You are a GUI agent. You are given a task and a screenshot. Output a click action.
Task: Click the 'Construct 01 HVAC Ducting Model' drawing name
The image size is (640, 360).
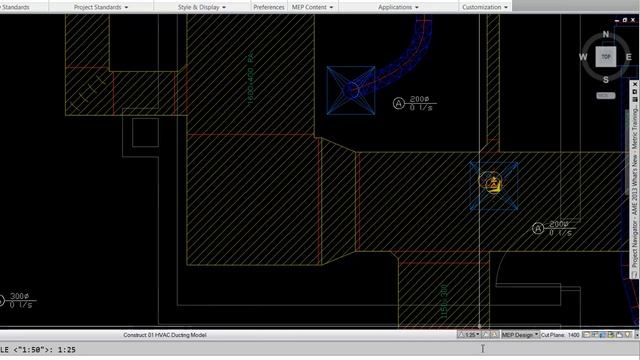click(164, 335)
